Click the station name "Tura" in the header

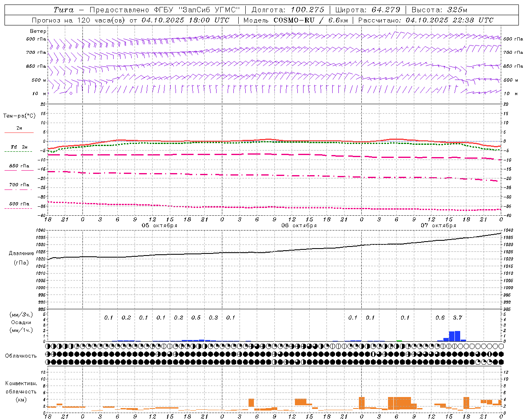pos(64,10)
